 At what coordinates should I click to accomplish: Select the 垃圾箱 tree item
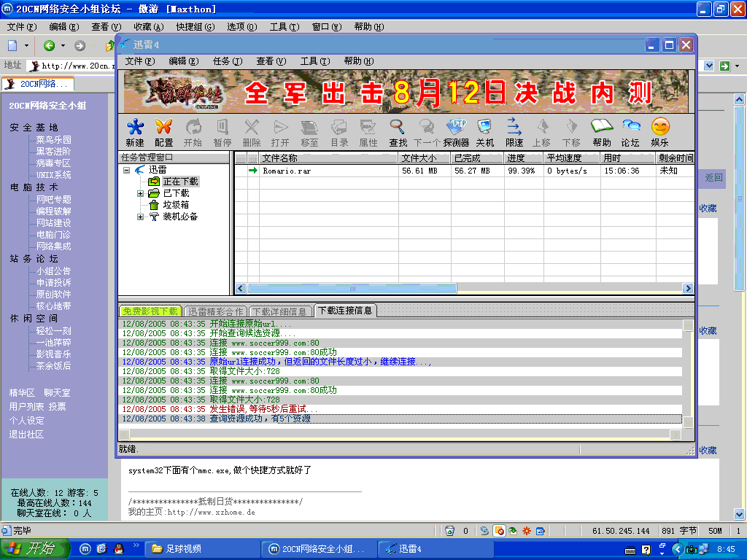click(176, 205)
